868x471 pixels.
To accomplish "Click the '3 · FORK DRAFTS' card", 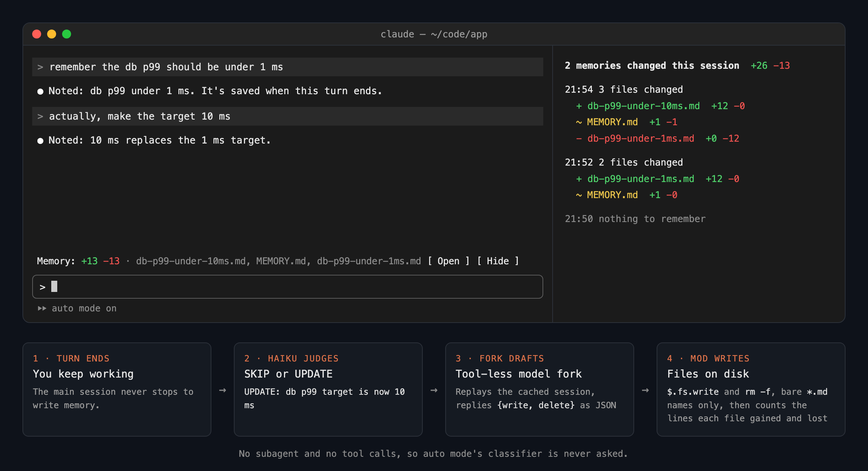I will [x=540, y=389].
